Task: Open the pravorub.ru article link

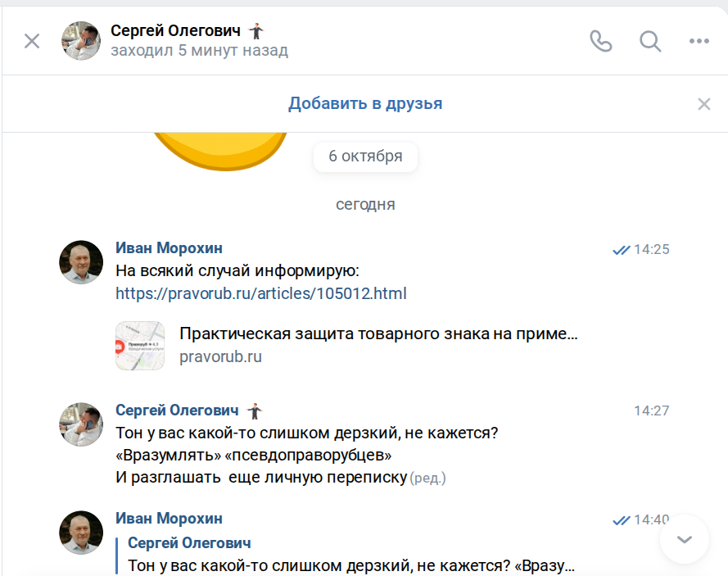Action: click(x=260, y=293)
